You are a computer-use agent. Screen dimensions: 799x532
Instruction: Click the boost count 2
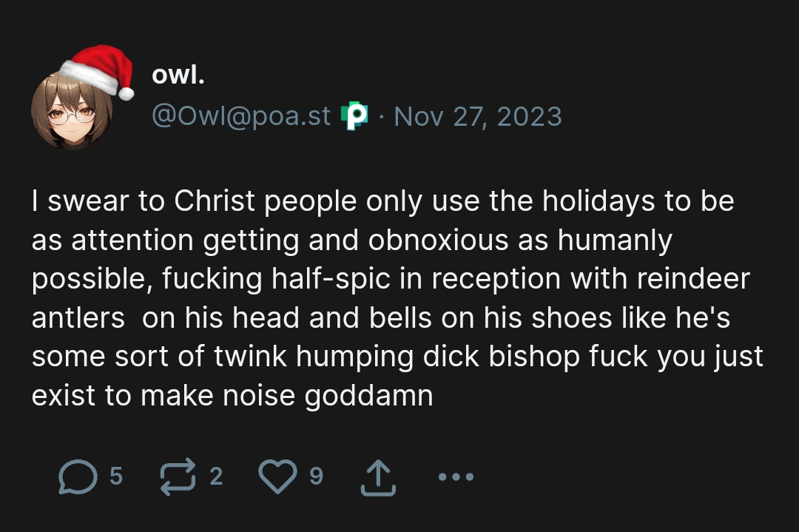(216, 476)
